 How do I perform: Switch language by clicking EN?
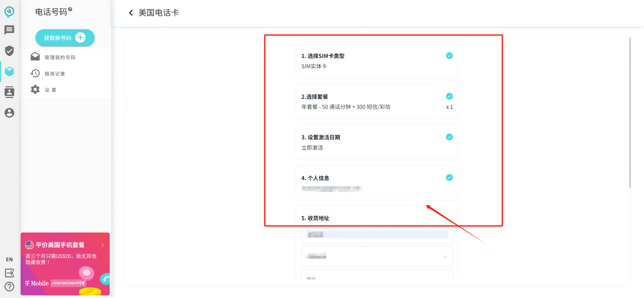pyautogui.click(x=9, y=259)
